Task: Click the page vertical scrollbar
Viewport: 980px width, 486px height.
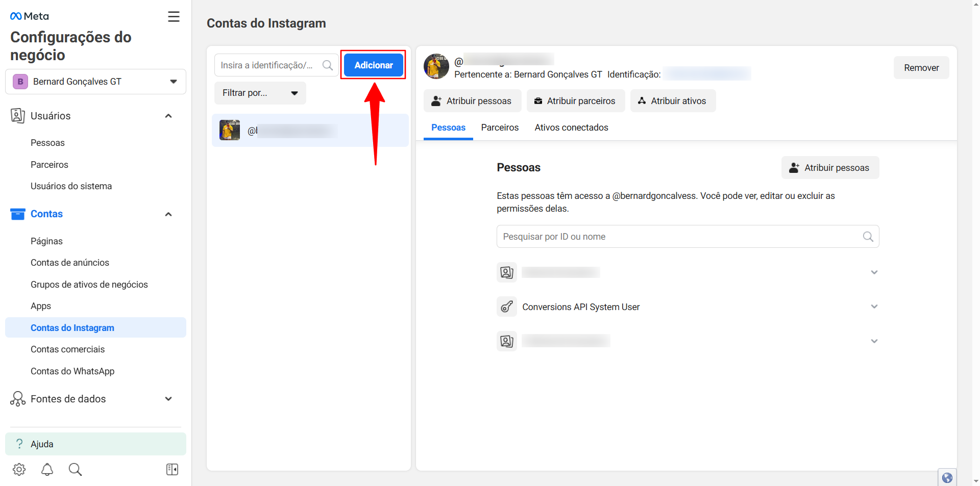Action: click(x=976, y=243)
